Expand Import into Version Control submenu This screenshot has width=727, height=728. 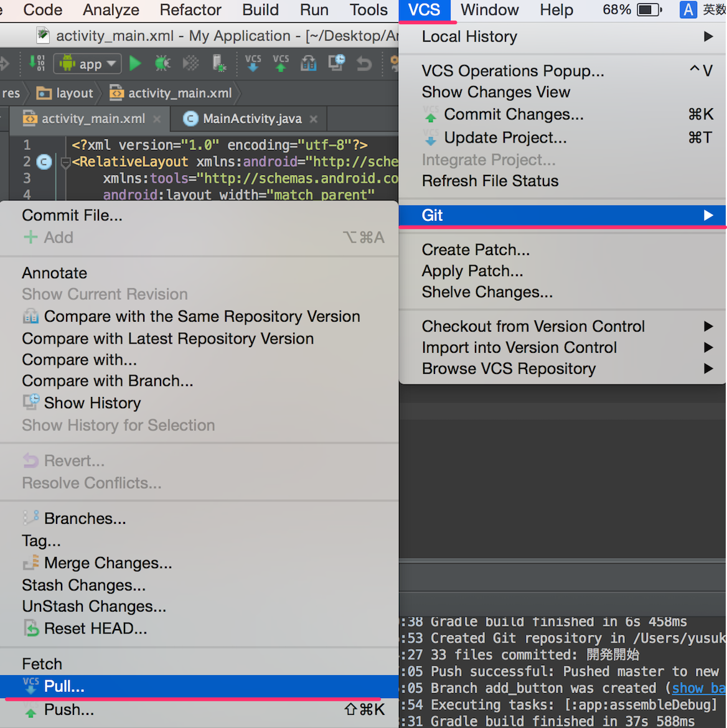562,348
